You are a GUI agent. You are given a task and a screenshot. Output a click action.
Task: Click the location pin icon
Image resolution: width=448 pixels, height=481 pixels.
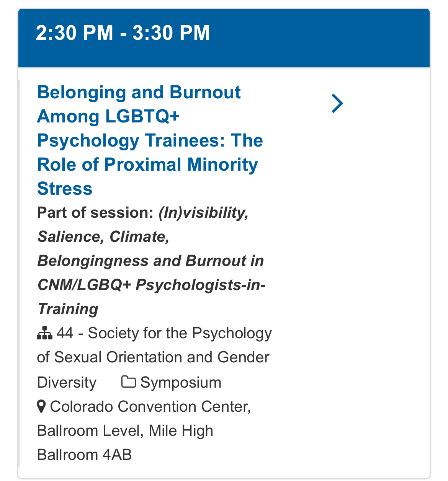(x=41, y=406)
